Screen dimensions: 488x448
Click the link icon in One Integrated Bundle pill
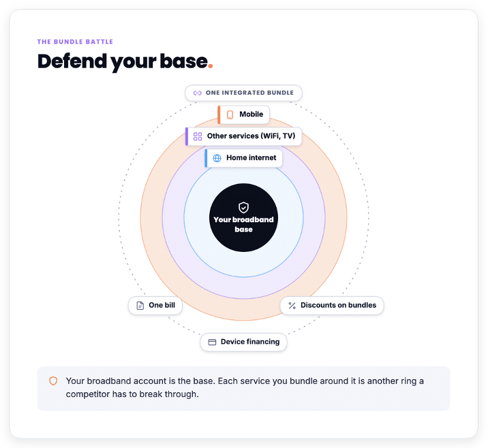198,93
